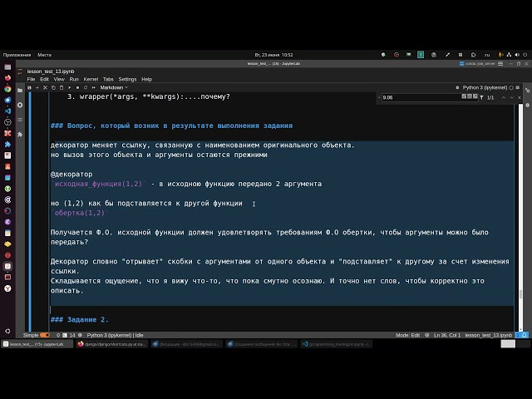Open notifications bell in the status bar
Viewport: 532px width, 399px height.
(525, 335)
